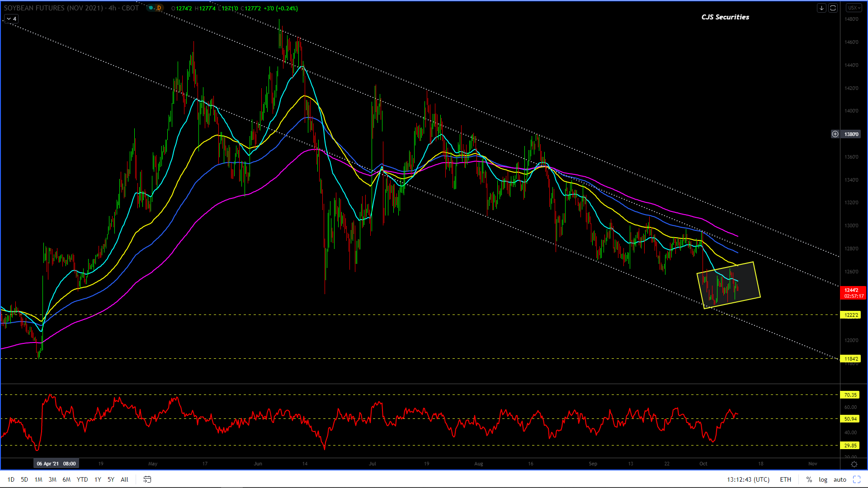Click the 13:12:43 UTC timezone clock
Screen dimensions: 868x488
click(748, 479)
